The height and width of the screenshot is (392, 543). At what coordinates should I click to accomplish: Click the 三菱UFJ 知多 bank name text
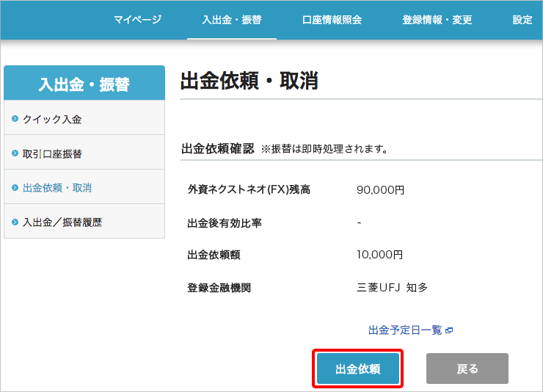tap(392, 287)
